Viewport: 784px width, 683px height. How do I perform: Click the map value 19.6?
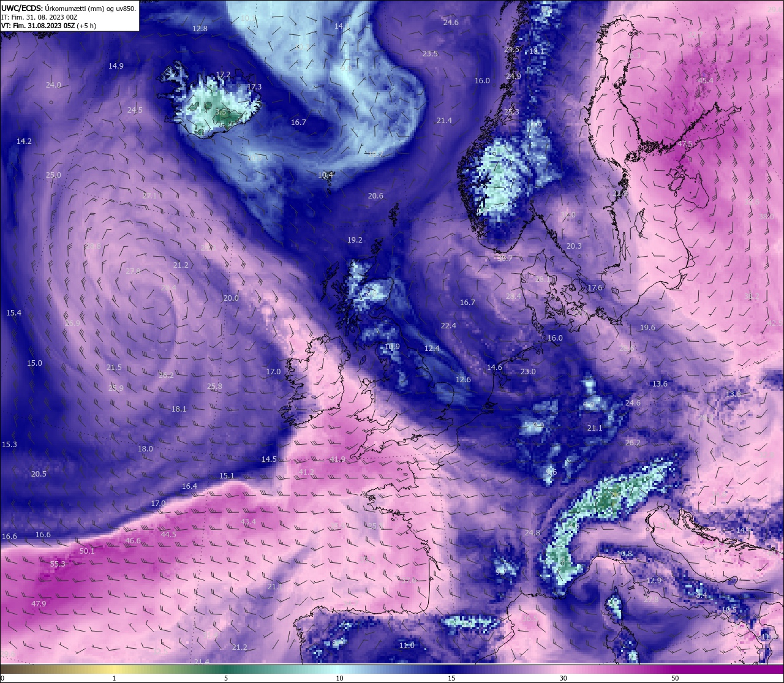(647, 328)
